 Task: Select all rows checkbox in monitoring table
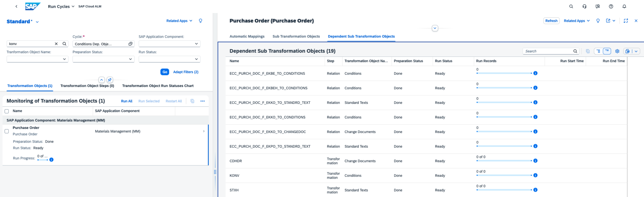click(x=7, y=111)
